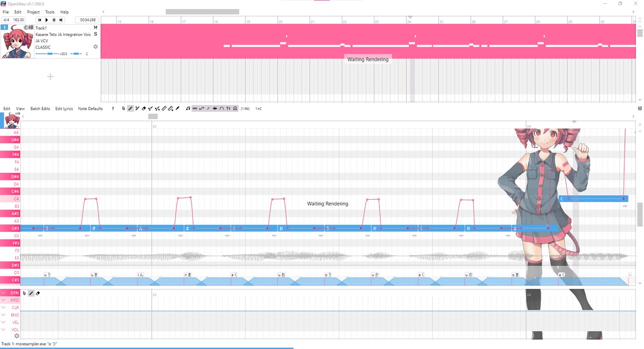644x349 pixels.
Task: Toggle phoneme envelope display button
Action: (222, 108)
